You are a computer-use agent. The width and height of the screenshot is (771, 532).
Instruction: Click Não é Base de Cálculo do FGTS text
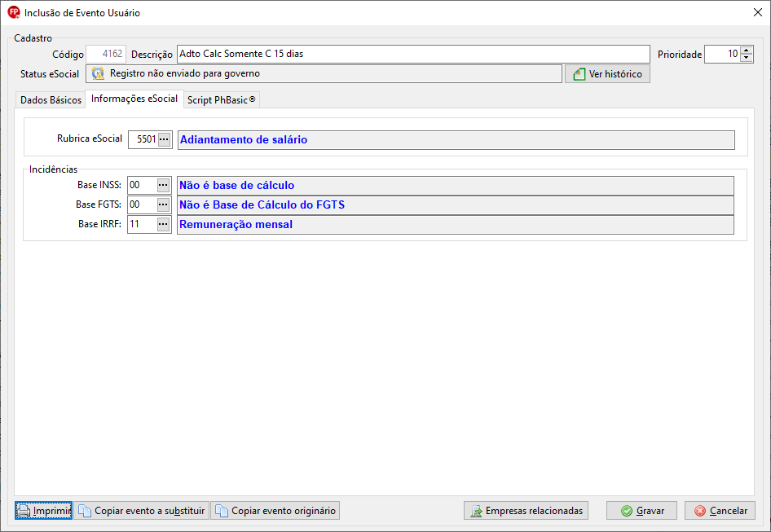(x=262, y=205)
